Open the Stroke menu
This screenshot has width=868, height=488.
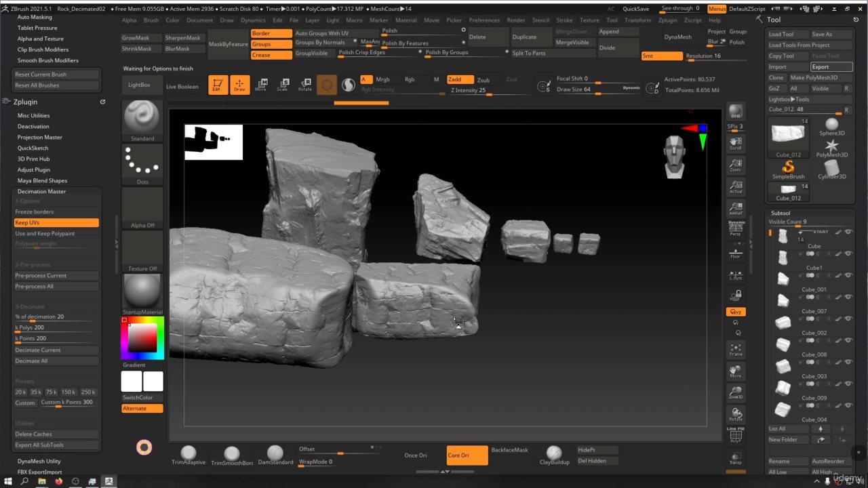pos(564,20)
